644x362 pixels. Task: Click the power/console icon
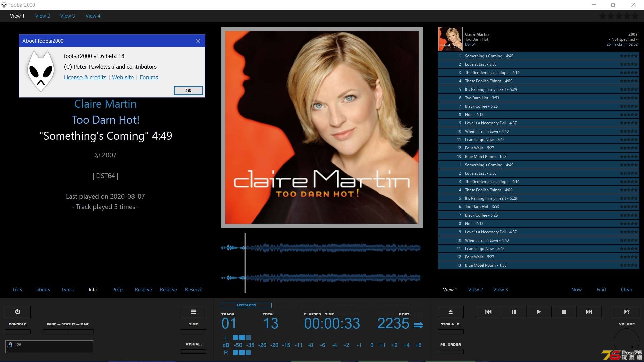coord(18,312)
